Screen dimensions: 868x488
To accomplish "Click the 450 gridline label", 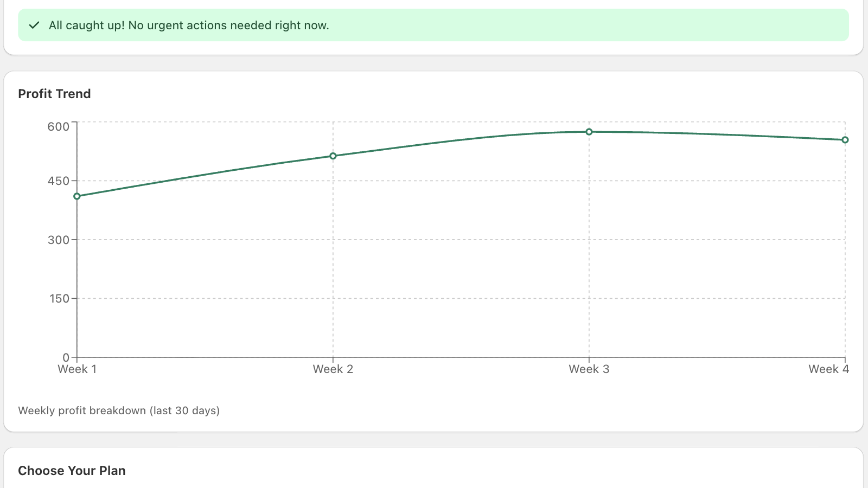I will [x=60, y=181].
